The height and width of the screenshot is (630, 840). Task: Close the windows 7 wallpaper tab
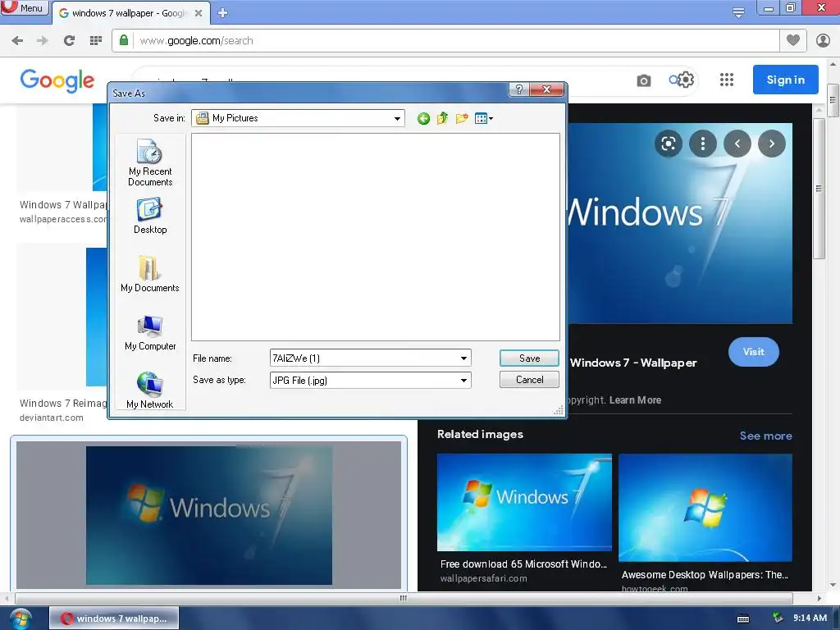coord(199,13)
